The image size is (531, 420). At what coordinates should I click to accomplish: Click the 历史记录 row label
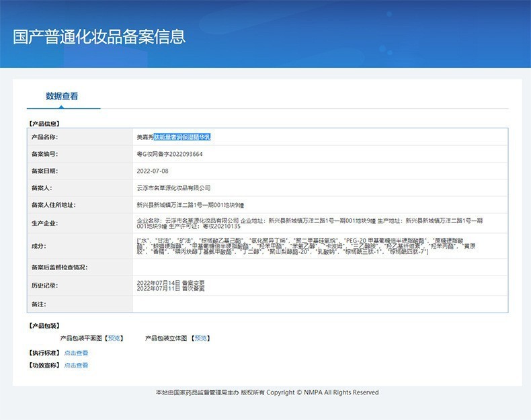tap(45, 286)
